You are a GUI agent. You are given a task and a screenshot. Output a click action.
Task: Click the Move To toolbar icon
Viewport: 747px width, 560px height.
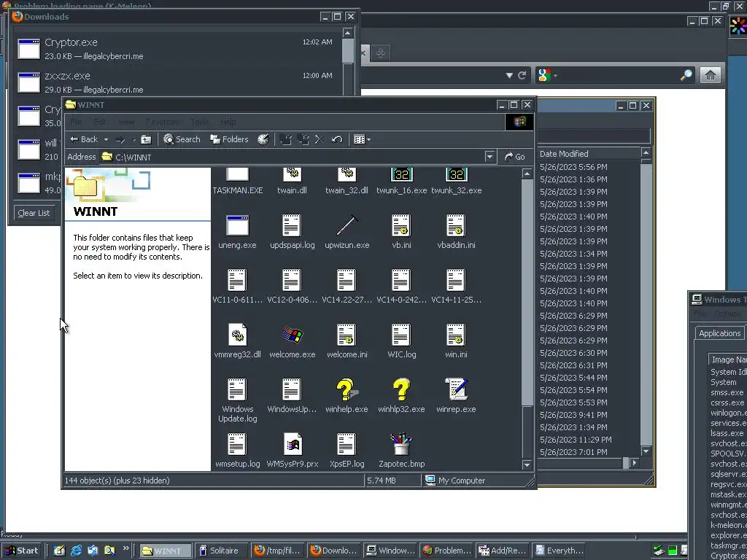coord(286,139)
